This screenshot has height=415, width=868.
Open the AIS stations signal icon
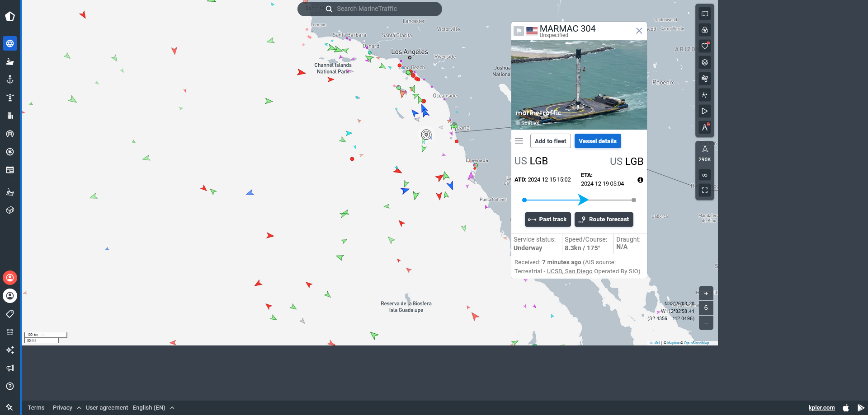click(x=10, y=134)
